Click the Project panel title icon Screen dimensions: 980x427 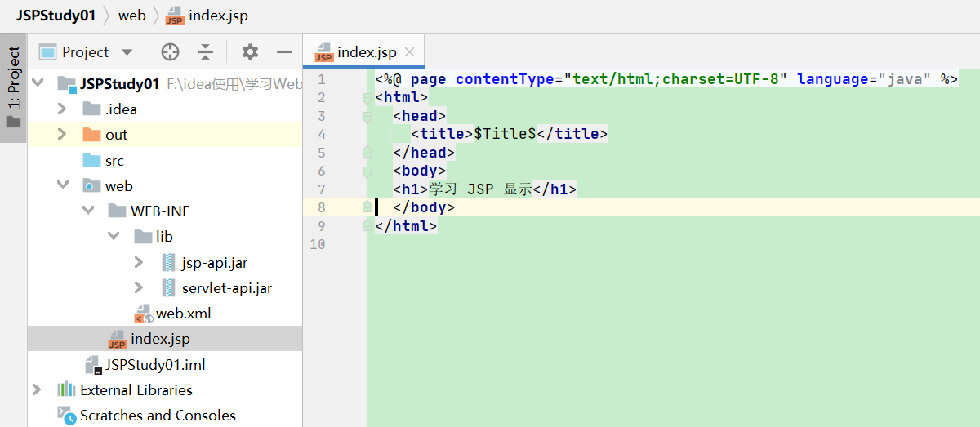pos(48,52)
